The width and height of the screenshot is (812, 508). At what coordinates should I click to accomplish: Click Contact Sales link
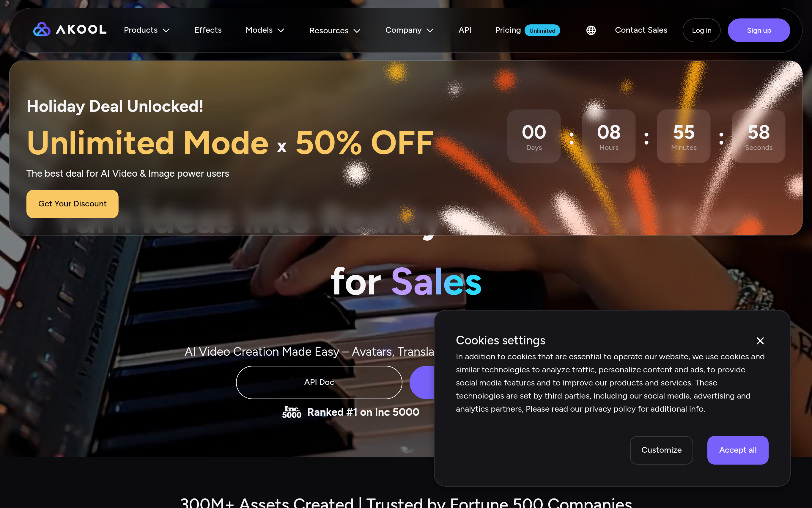(641, 30)
